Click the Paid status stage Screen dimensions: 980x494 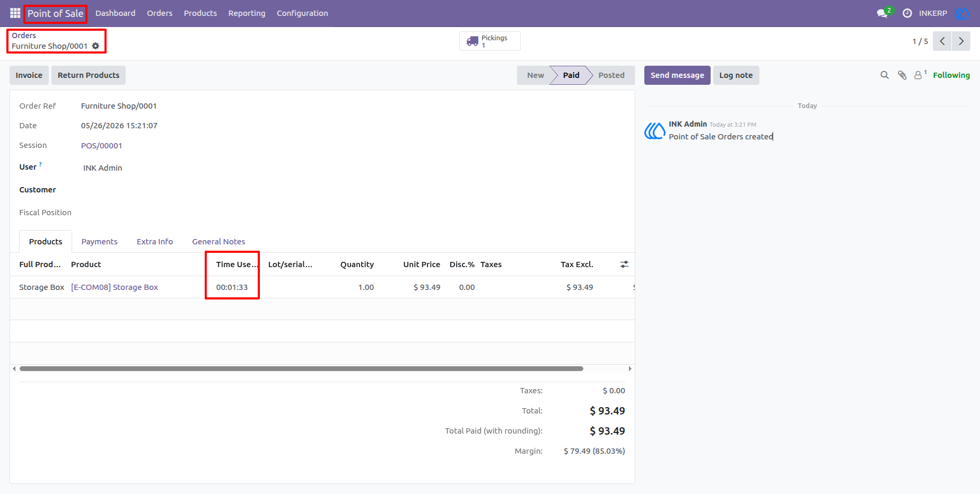click(571, 75)
